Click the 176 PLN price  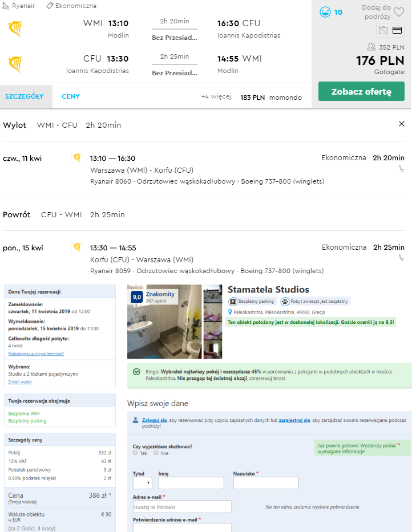(x=380, y=60)
